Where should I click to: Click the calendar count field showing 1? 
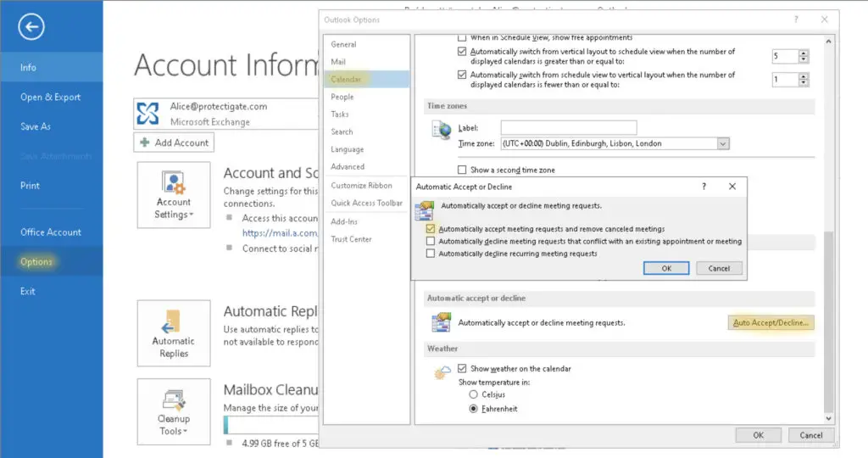[x=785, y=80]
